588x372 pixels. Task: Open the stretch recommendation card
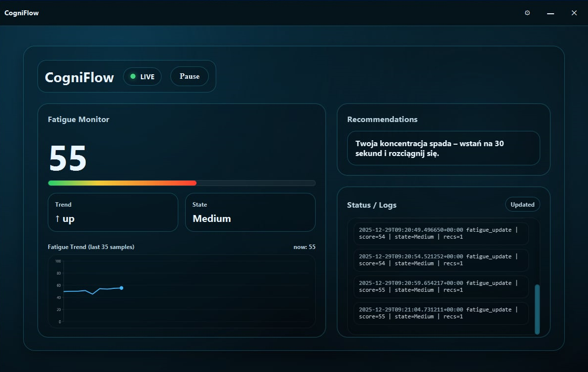(x=443, y=149)
